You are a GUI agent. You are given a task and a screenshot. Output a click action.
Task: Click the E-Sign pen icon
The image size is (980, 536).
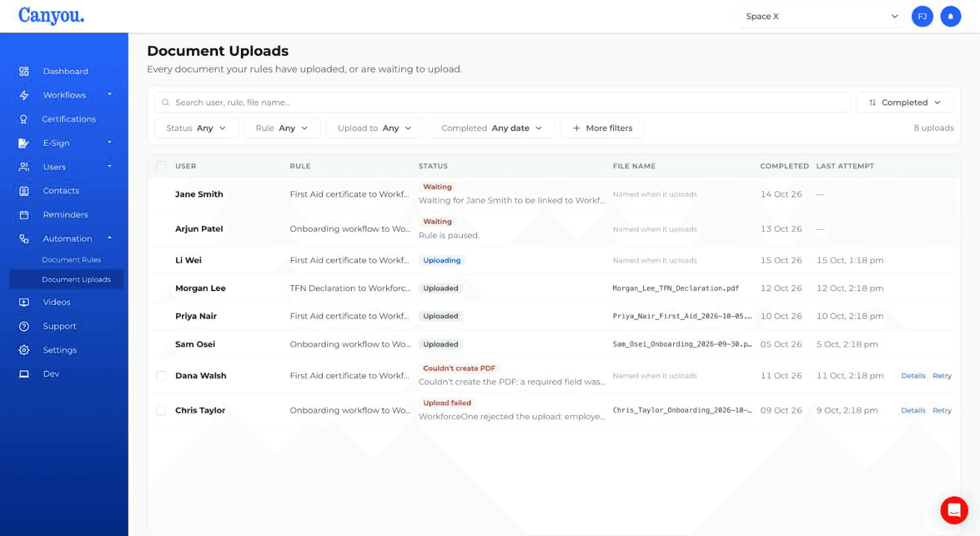[24, 143]
